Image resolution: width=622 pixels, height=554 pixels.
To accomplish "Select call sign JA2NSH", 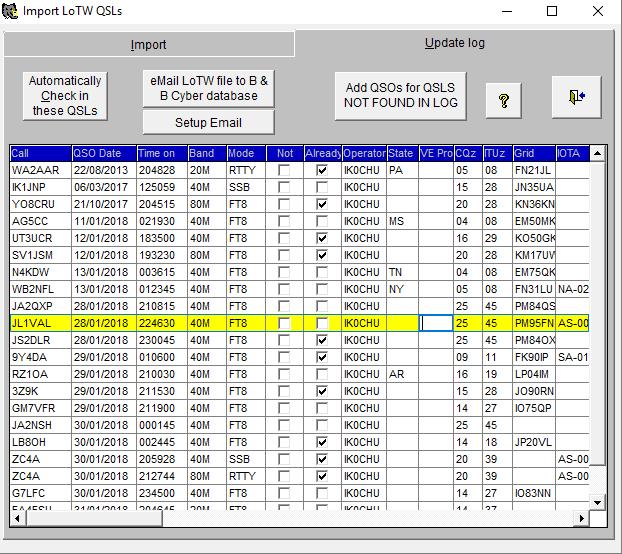I will [x=32, y=425].
